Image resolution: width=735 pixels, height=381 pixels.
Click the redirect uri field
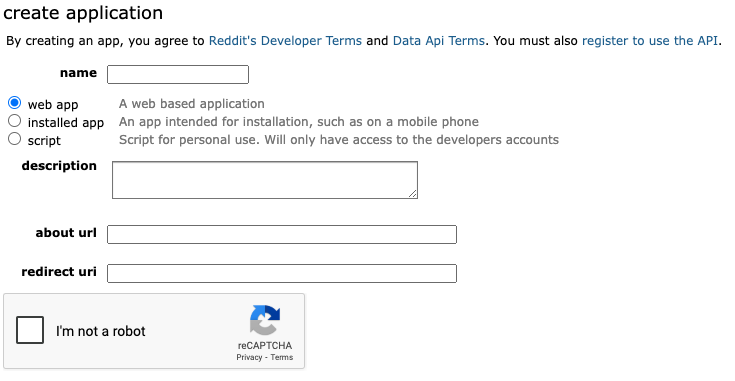[x=282, y=273]
